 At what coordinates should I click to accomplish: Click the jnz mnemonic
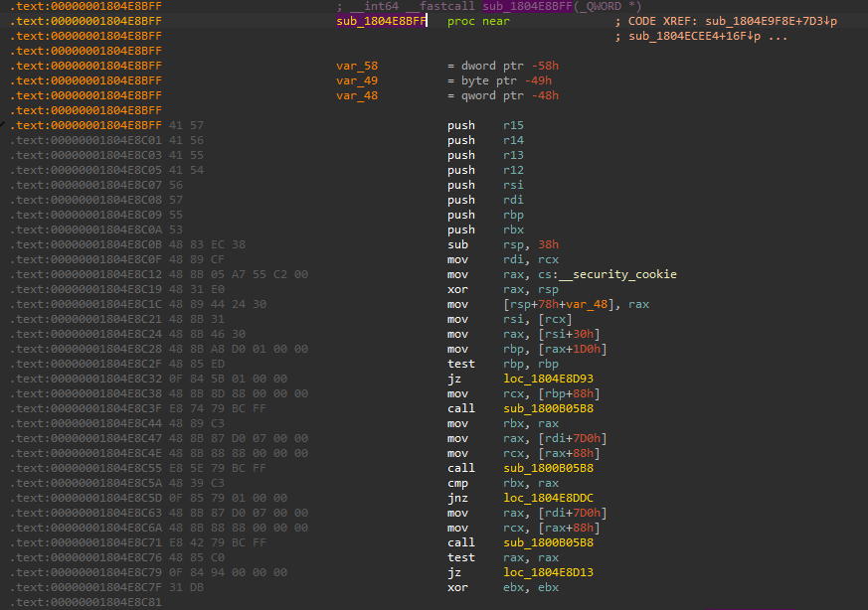click(457, 498)
